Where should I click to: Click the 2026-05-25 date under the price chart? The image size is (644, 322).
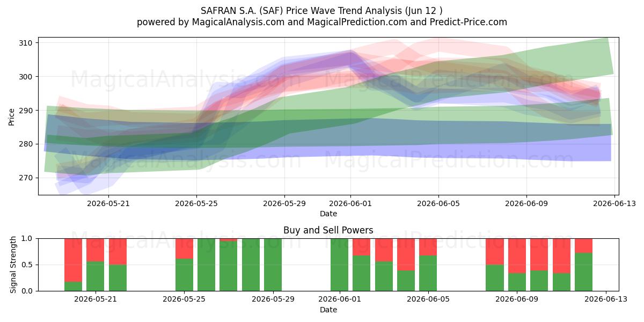click(x=196, y=203)
